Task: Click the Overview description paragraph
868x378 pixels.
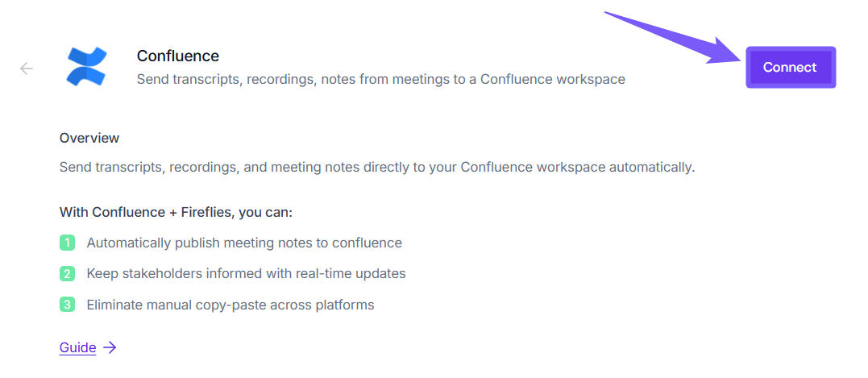Action: pyautogui.click(x=376, y=168)
